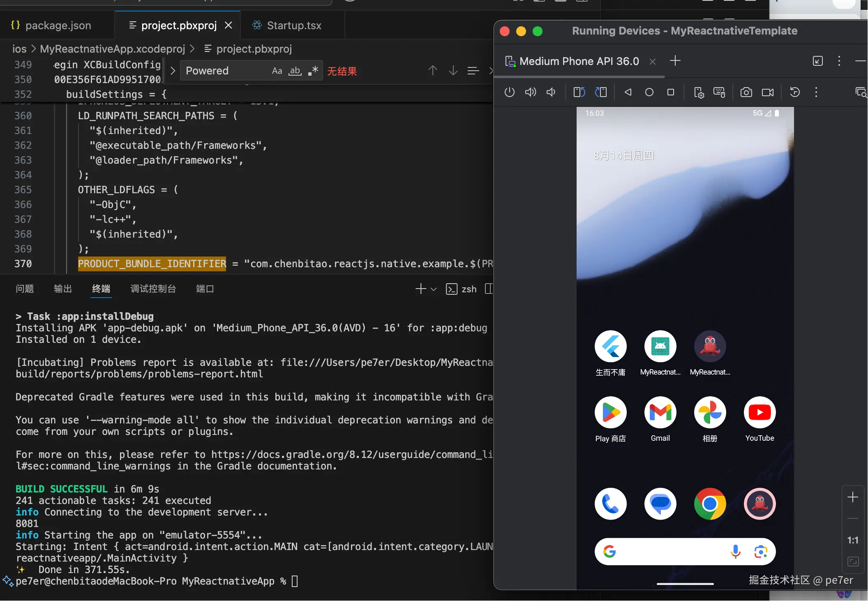Image resolution: width=868 pixels, height=601 pixels.
Task: Take an emulator screenshot with camera icon
Action: tap(746, 92)
